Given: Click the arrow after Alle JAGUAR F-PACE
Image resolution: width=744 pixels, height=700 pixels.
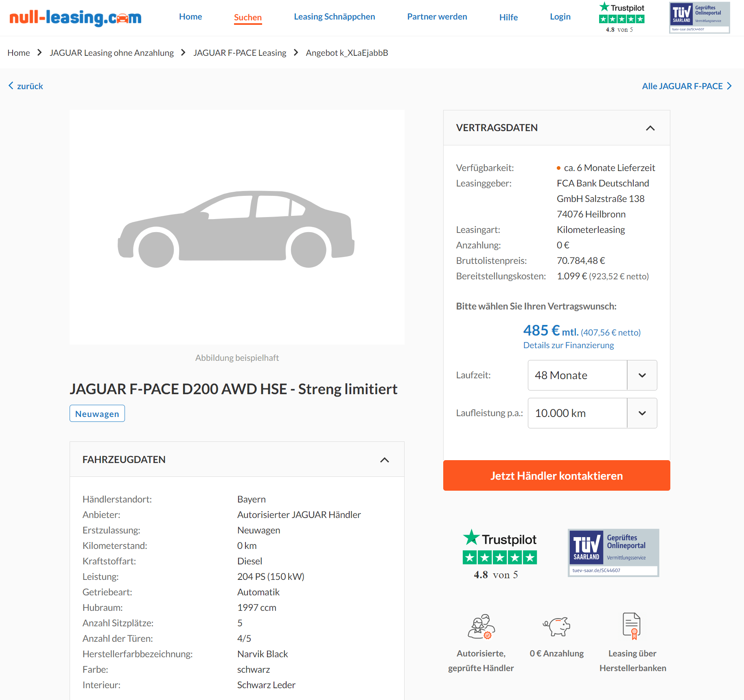Looking at the screenshot, I should tap(729, 86).
